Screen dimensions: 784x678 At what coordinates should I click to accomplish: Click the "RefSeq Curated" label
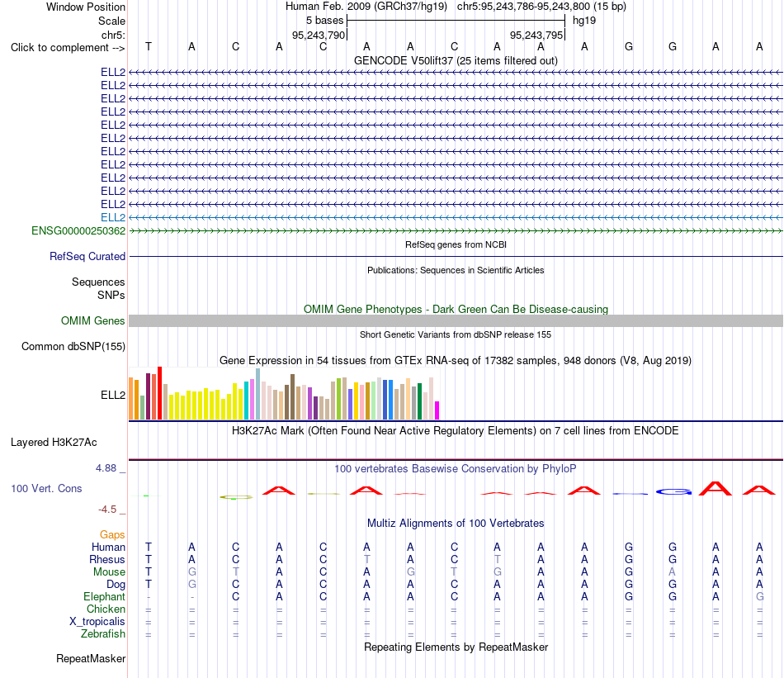tap(87, 256)
